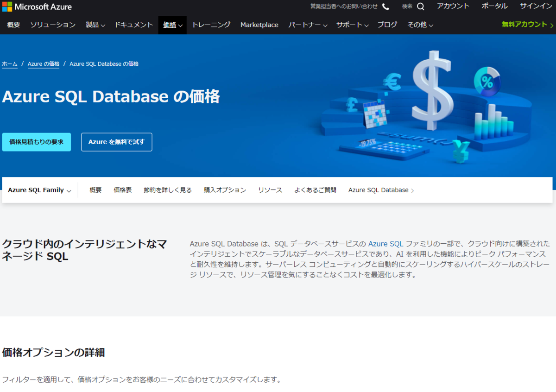Image resolution: width=556 pixels, height=392 pixels.
Task: Click the search magnifier icon
Action: [420, 6]
